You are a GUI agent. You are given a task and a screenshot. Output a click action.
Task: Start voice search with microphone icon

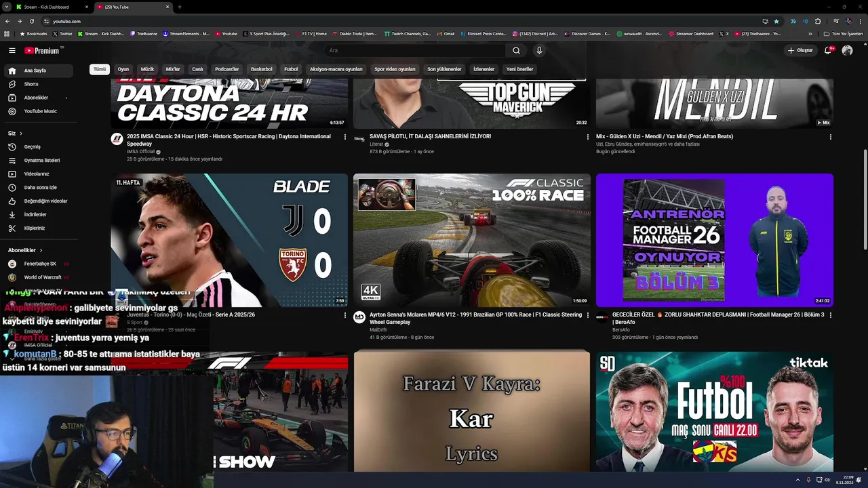(539, 50)
